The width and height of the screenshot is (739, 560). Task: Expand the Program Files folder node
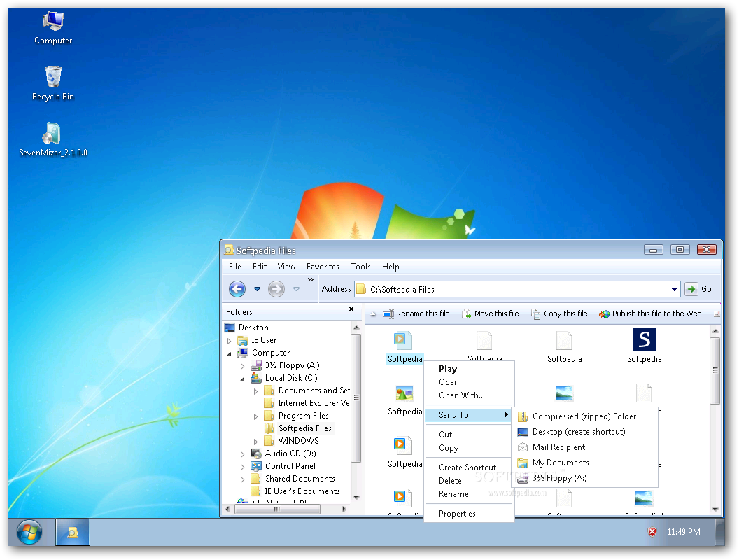[255, 416]
